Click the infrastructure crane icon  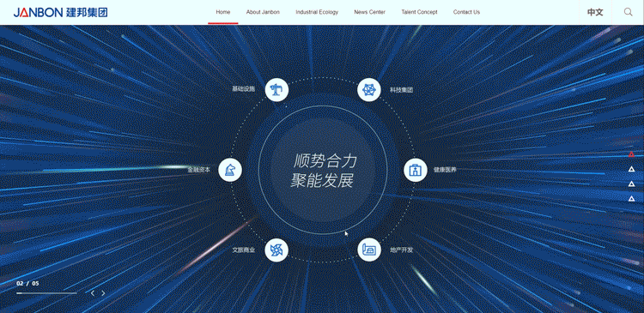click(x=276, y=89)
